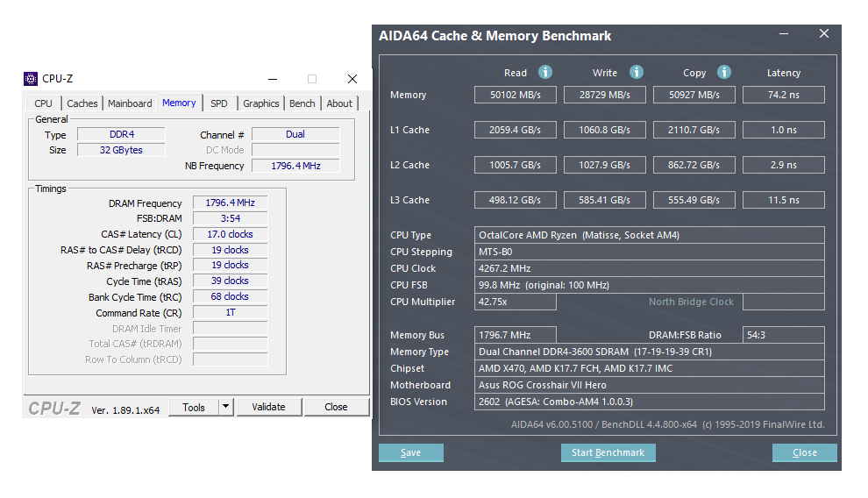Click the Copy info icon in AIDA64

pos(724,72)
